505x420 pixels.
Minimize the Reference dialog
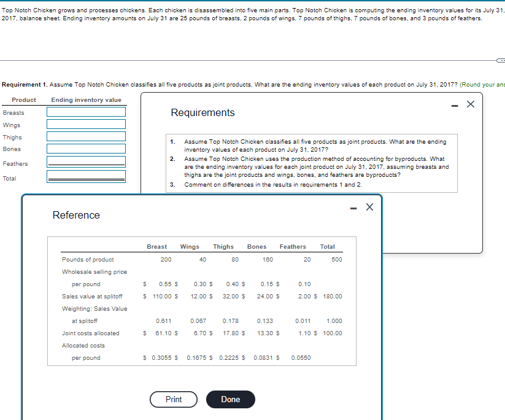click(x=353, y=209)
